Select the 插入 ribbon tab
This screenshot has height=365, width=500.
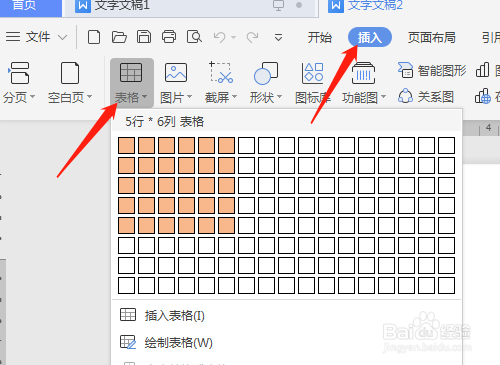(370, 37)
